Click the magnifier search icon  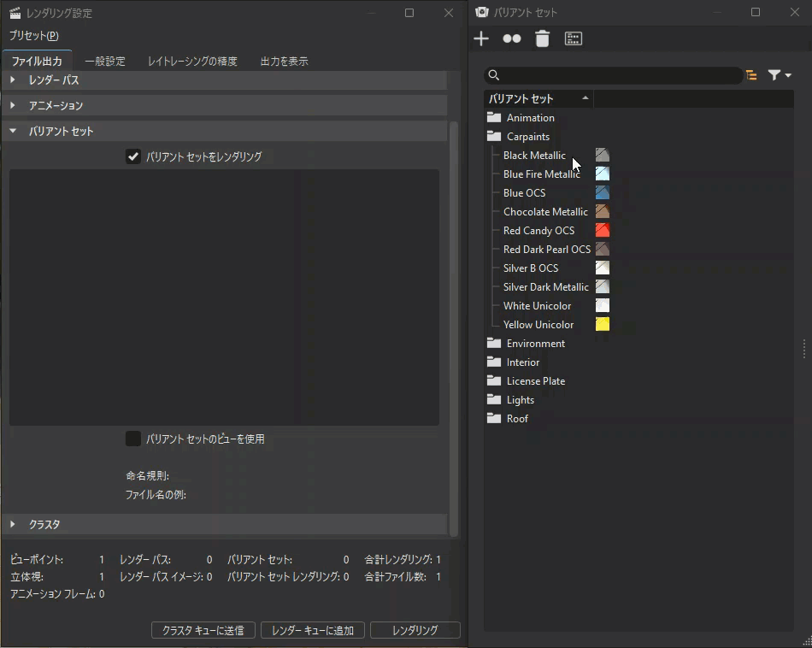(x=493, y=75)
